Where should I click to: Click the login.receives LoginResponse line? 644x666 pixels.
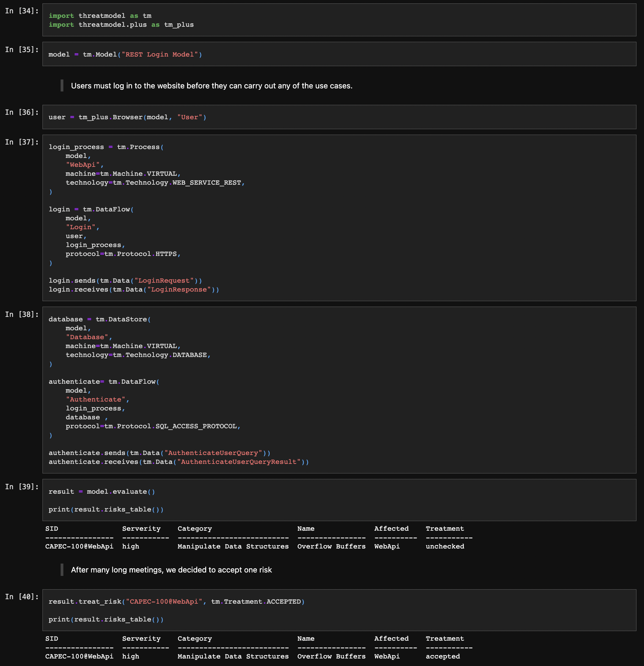134,289
